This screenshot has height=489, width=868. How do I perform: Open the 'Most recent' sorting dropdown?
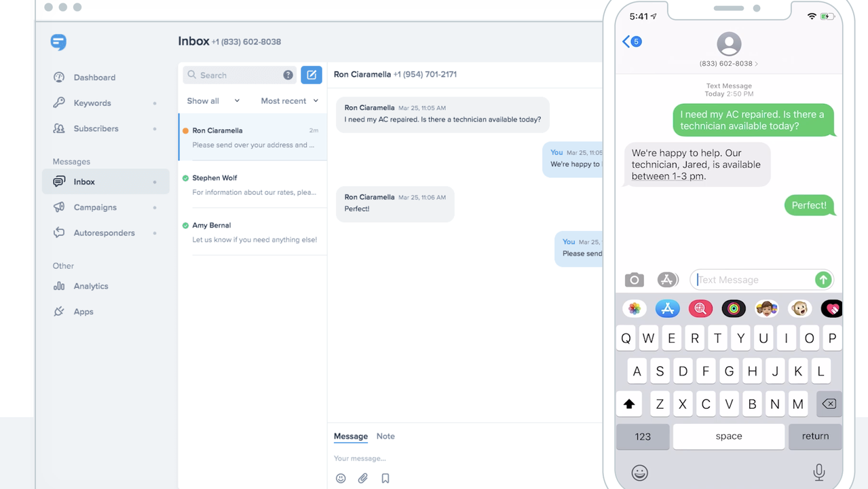[290, 101]
